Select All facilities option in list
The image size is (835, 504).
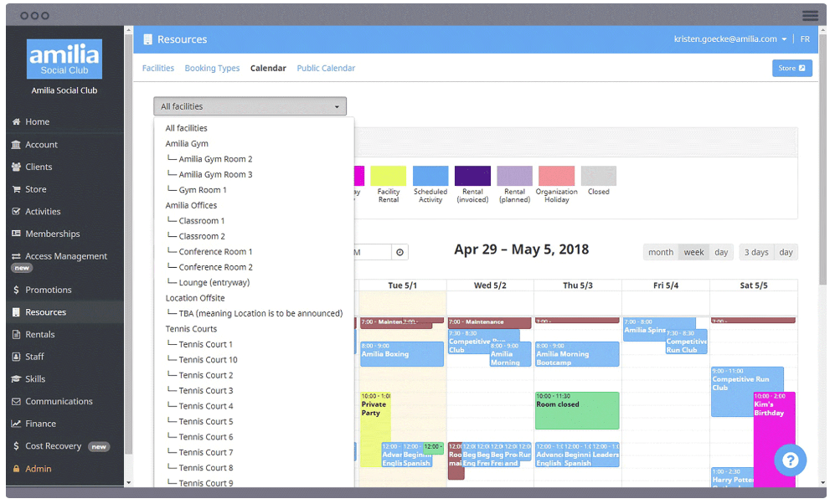186,128
